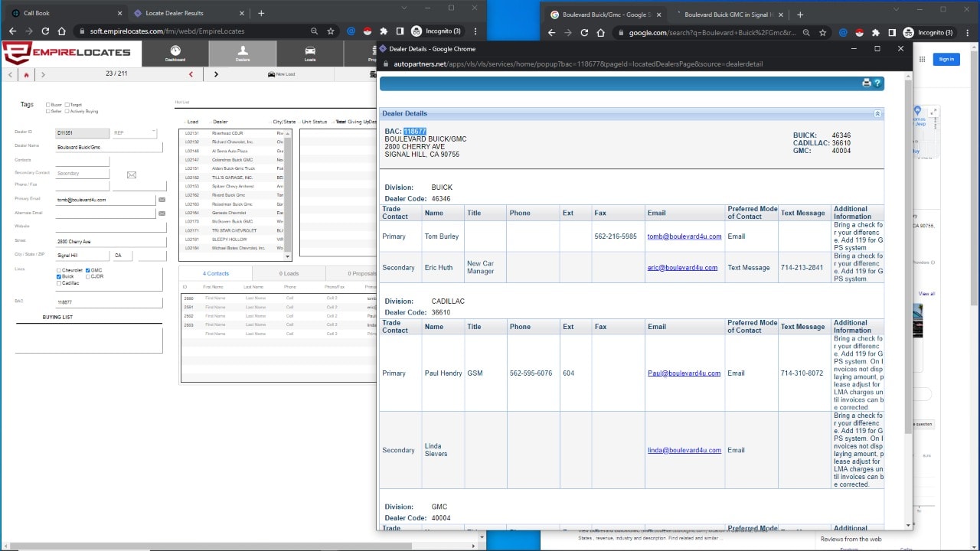Switch to the 0 Proposals tab
The width and height of the screenshot is (980, 551).
pos(352,273)
